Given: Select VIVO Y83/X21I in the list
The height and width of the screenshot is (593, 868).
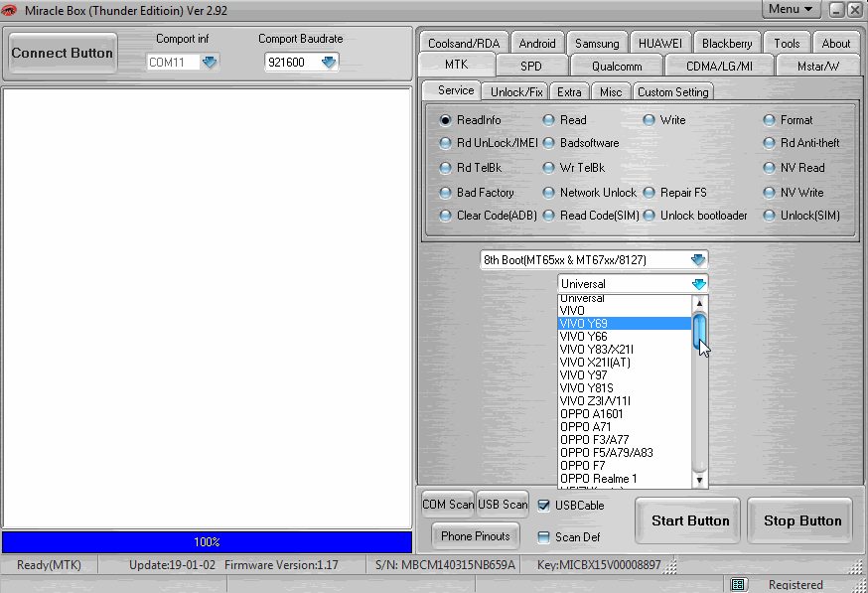Looking at the screenshot, I should click(625, 350).
